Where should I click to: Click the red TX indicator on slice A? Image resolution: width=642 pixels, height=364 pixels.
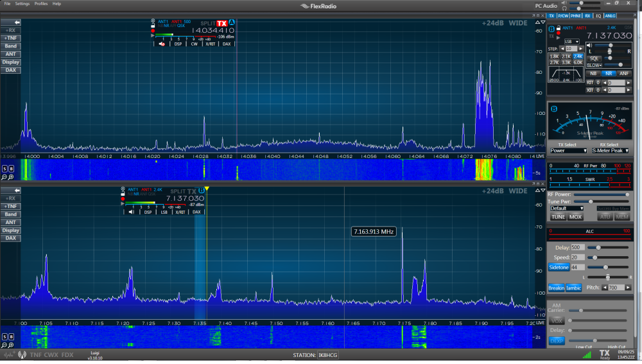pos(222,23)
